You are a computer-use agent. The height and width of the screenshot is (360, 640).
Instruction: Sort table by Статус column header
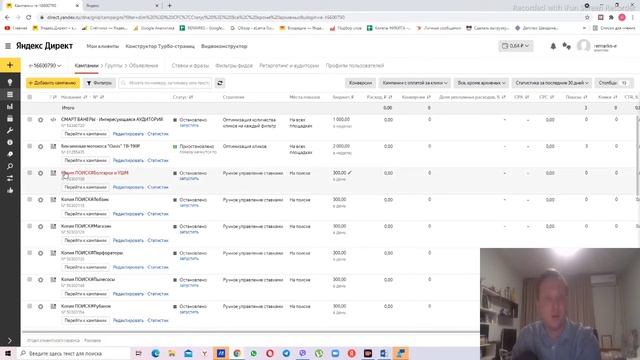[x=183, y=97]
